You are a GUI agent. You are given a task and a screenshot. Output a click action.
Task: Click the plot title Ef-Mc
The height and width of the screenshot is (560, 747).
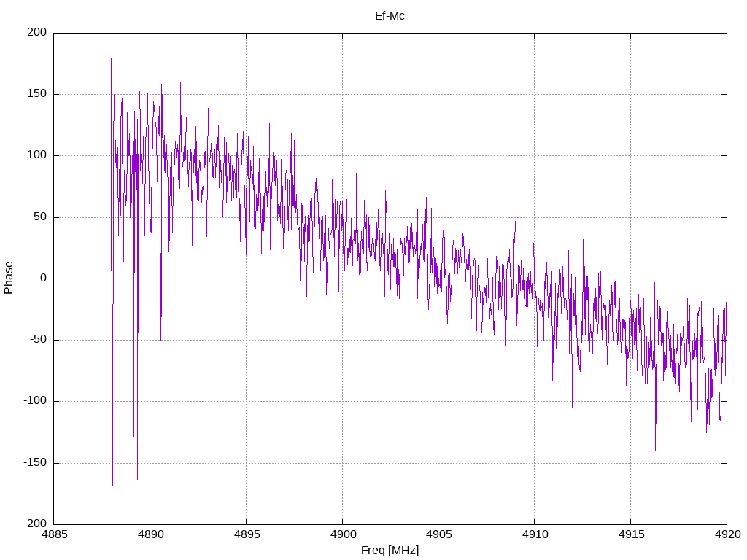tap(390, 16)
